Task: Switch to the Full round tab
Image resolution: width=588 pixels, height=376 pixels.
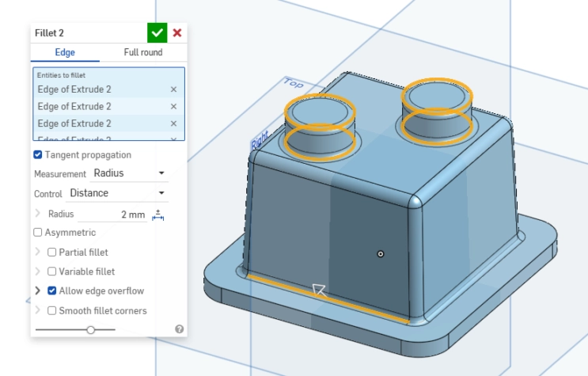Action: (x=143, y=52)
